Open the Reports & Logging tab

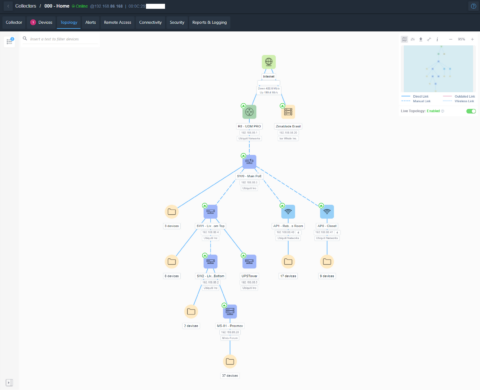pyautogui.click(x=210, y=22)
